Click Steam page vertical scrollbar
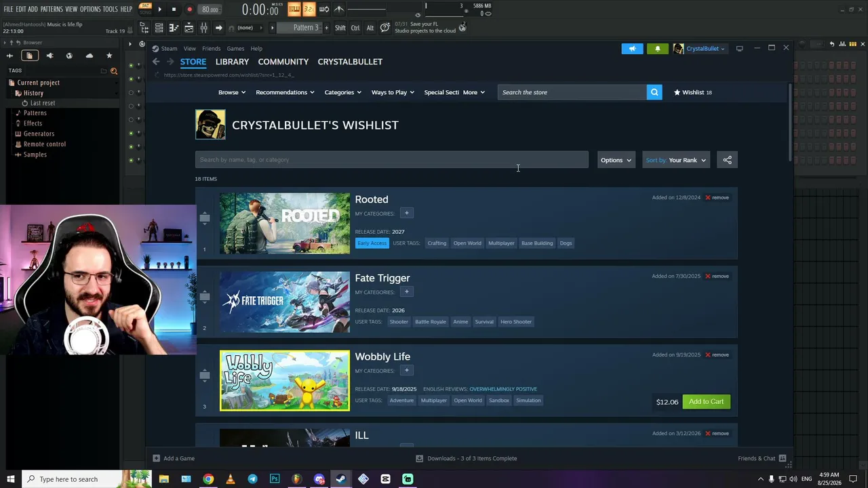868x488 pixels. (x=790, y=122)
